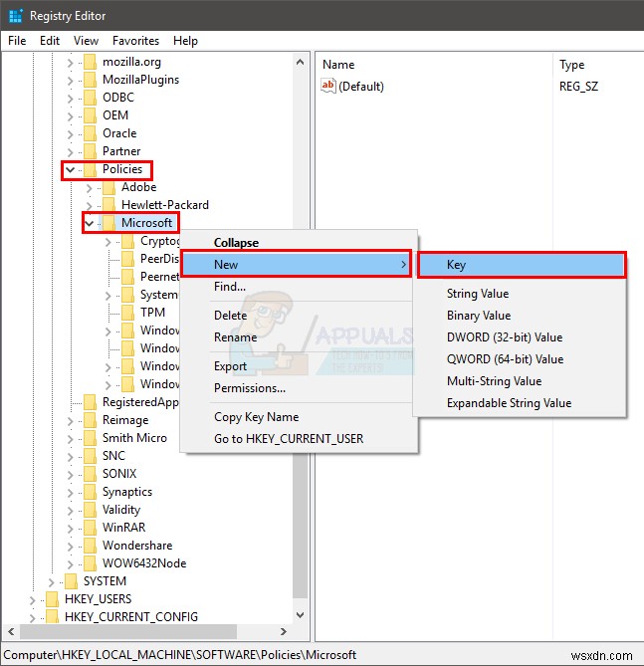Click the Adobe folder icon
This screenshot has width=644, height=666.
click(108, 187)
